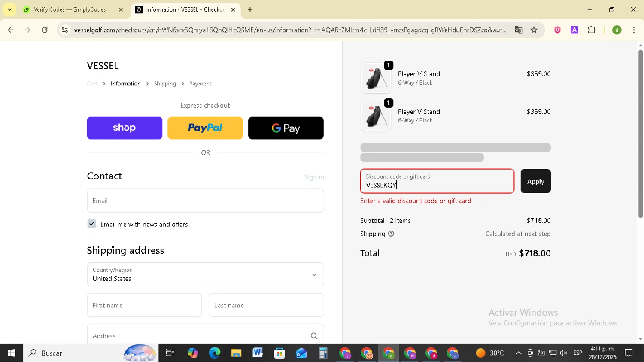Open Microsoft Store from the taskbar
This screenshot has height=362, width=644.
pyautogui.click(x=279, y=353)
